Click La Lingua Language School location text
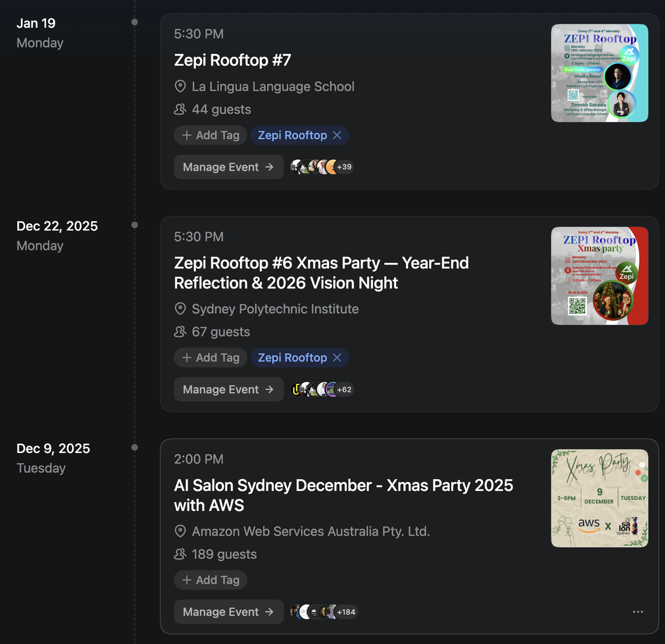This screenshot has width=665, height=644. [x=273, y=86]
